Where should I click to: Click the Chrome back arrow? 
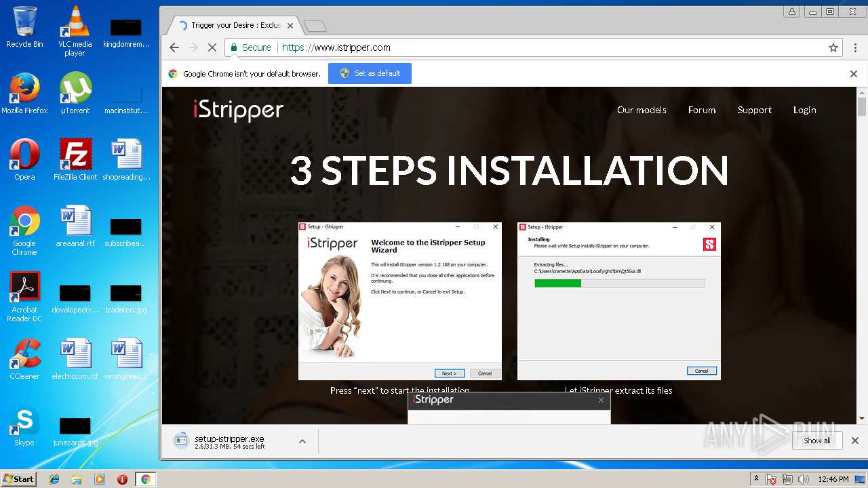(x=174, y=47)
